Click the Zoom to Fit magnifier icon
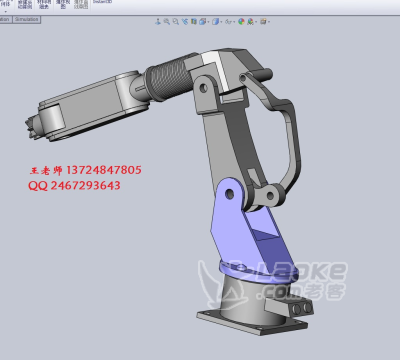The width and height of the screenshot is (400, 360). click(x=167, y=22)
